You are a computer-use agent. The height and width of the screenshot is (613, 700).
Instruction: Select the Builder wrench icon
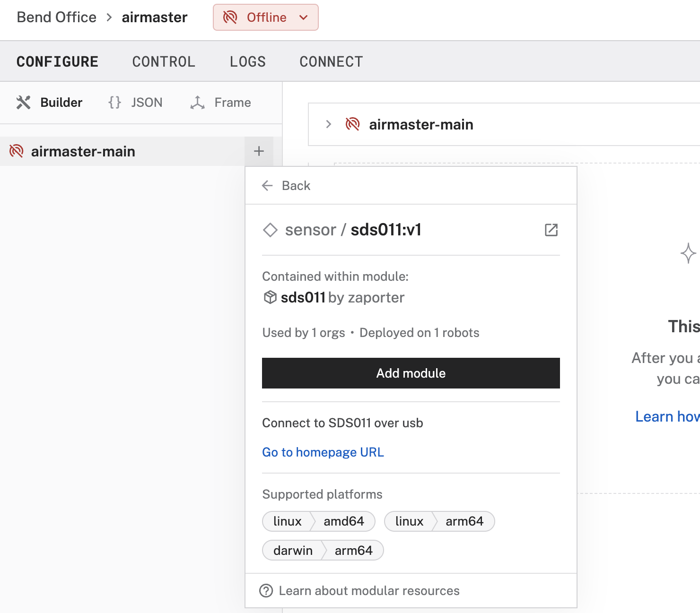pos(23,102)
